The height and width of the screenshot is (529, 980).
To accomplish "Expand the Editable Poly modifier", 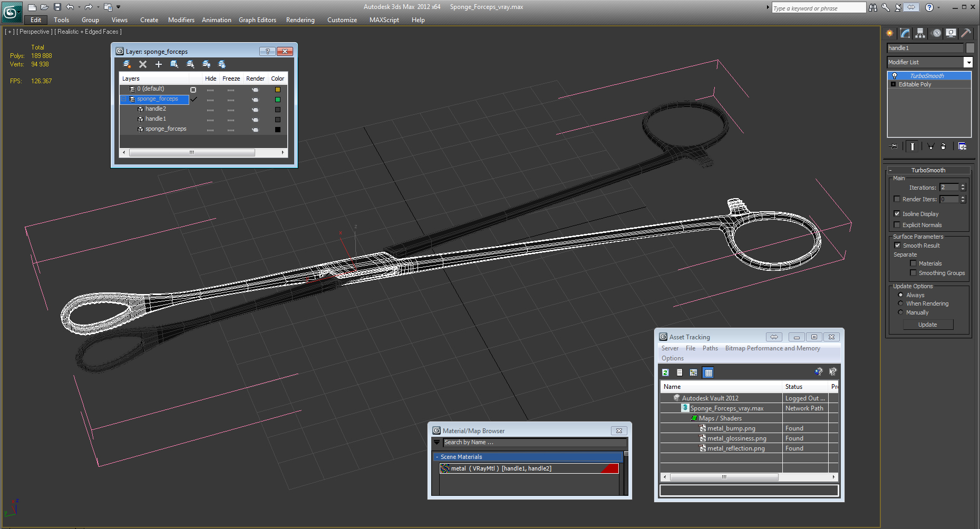I will point(893,84).
